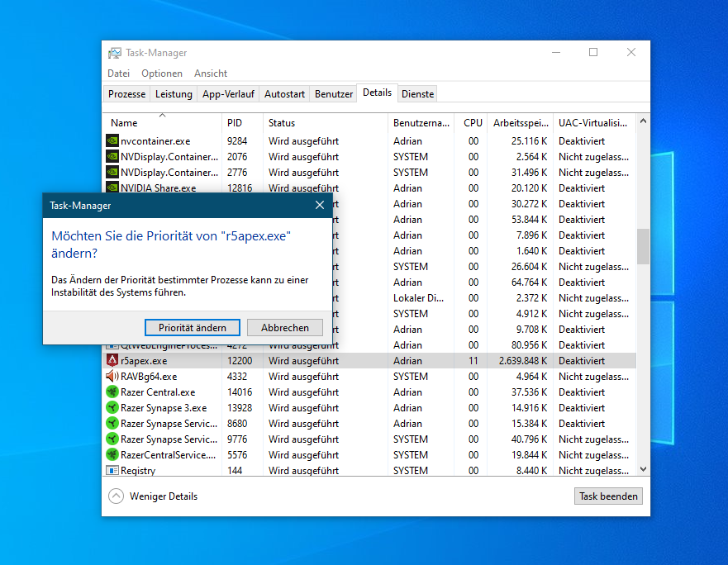Collapse view with Weniger Details arrow
Screen dimensions: 728x565
pos(116,496)
